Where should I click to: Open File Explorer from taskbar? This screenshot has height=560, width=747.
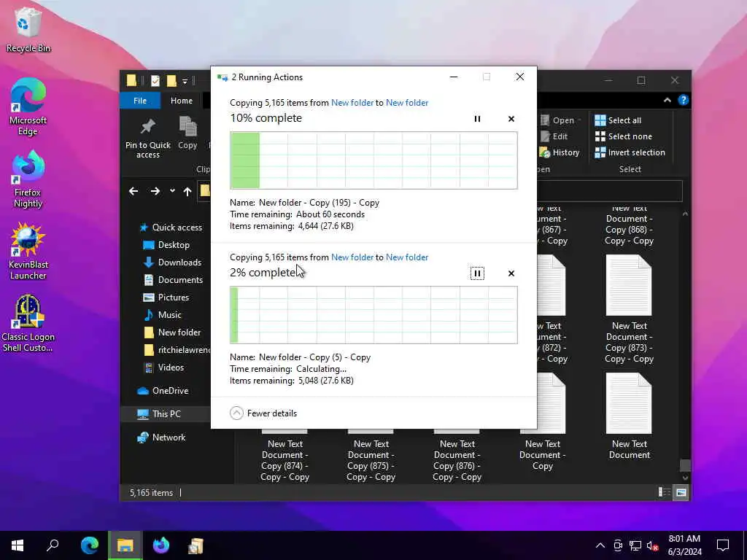(125, 545)
